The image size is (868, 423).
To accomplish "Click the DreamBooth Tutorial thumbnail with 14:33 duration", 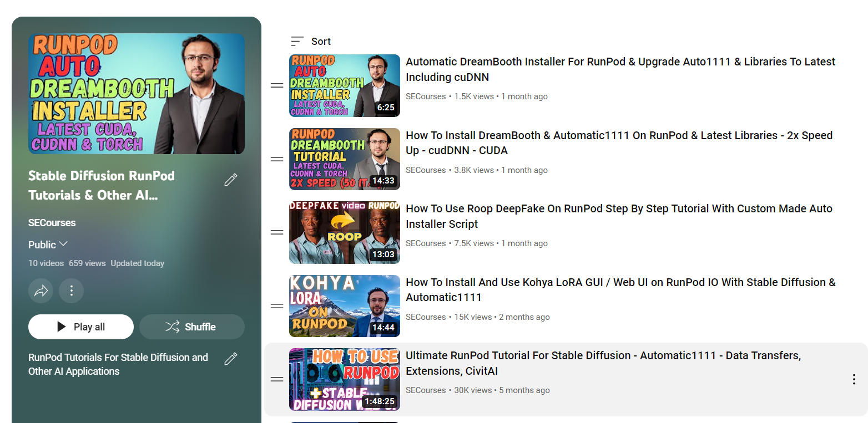I will click(344, 159).
